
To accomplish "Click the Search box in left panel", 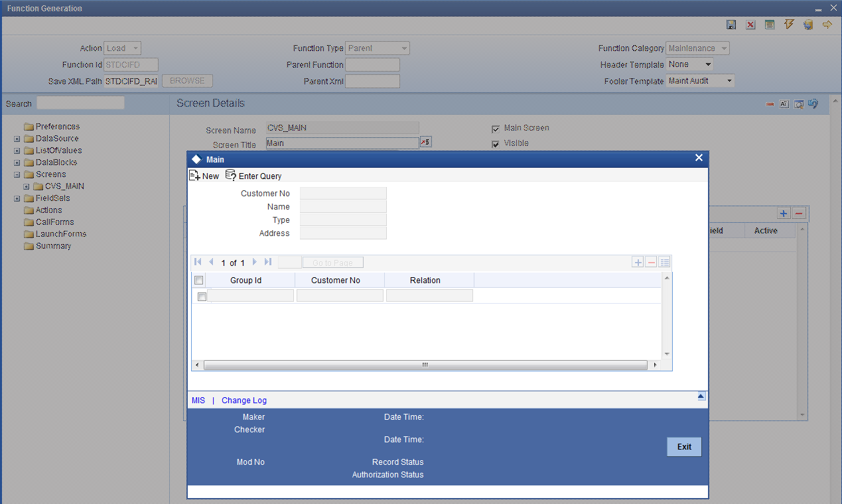I will 80,103.
